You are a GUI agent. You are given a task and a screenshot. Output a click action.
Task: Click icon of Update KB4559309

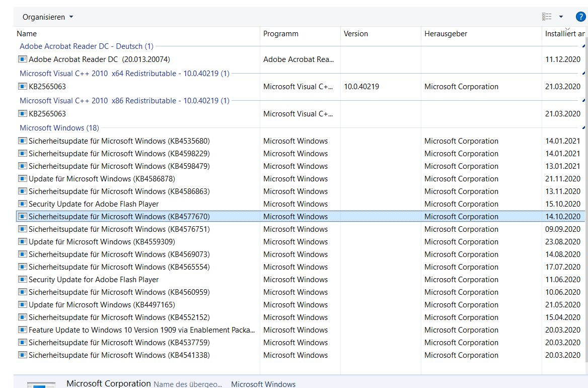(23, 242)
